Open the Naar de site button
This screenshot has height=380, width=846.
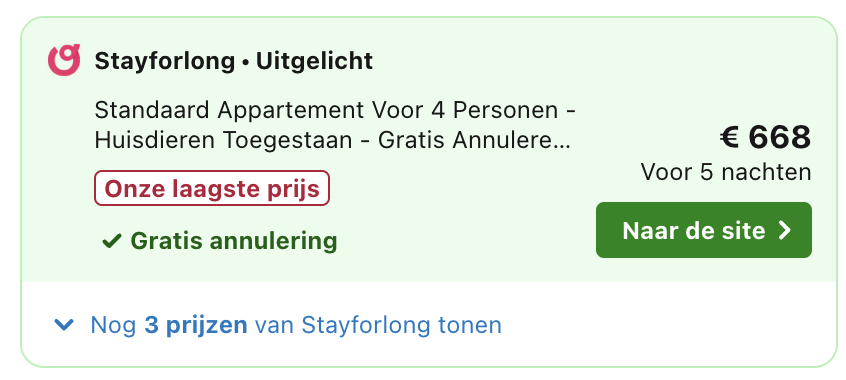pos(704,230)
